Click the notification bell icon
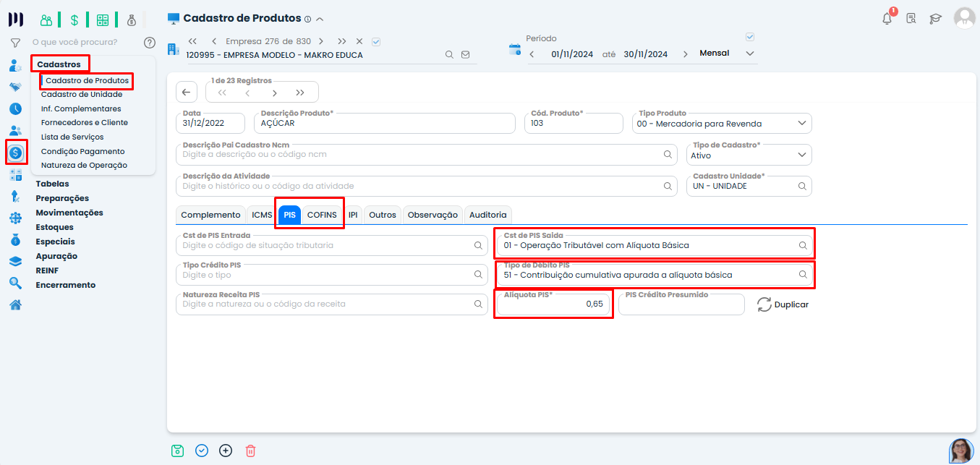 click(x=887, y=19)
